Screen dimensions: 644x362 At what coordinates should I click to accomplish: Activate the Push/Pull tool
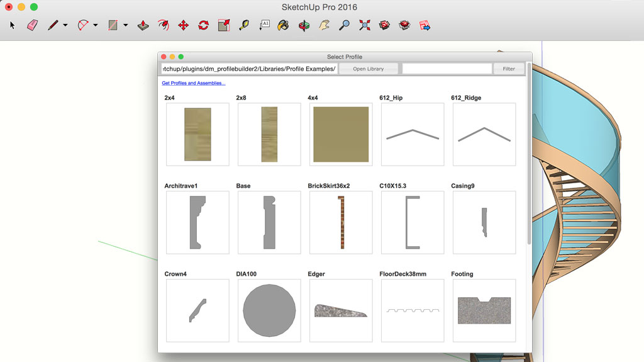click(x=143, y=26)
